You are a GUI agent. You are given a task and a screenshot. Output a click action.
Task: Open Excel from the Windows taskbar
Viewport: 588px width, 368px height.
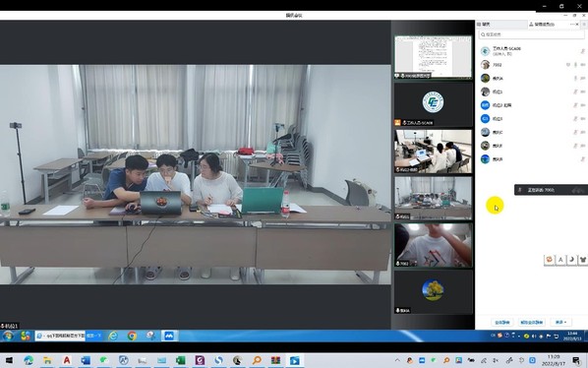180,360
